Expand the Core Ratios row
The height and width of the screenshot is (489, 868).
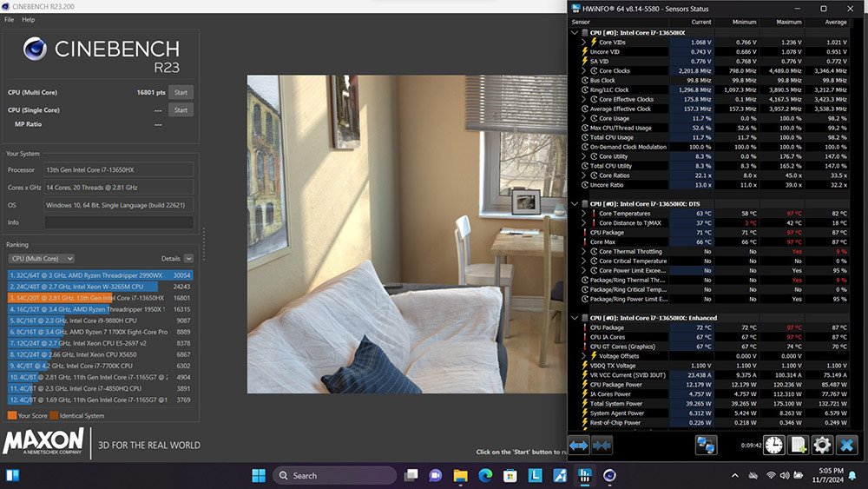(x=583, y=175)
